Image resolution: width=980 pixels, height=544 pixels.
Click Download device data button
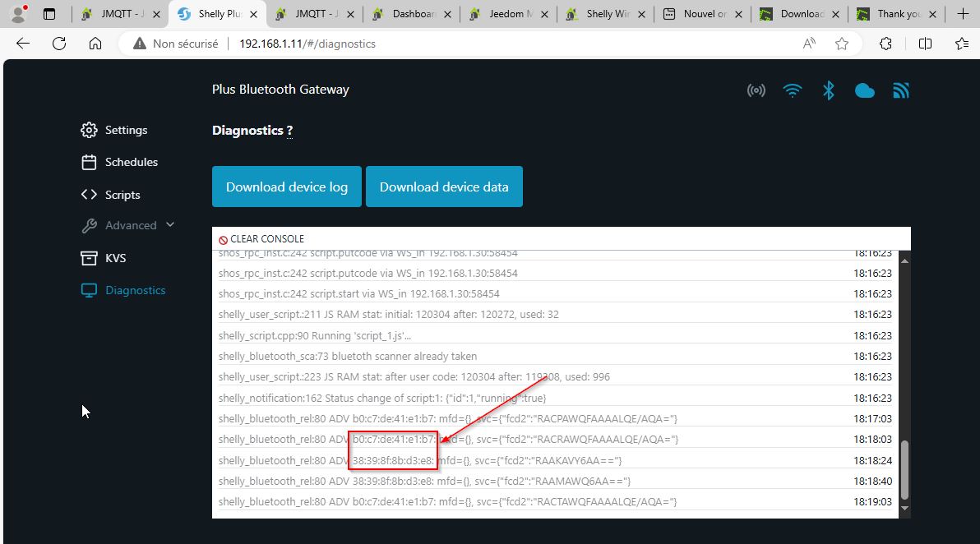pyautogui.click(x=444, y=187)
